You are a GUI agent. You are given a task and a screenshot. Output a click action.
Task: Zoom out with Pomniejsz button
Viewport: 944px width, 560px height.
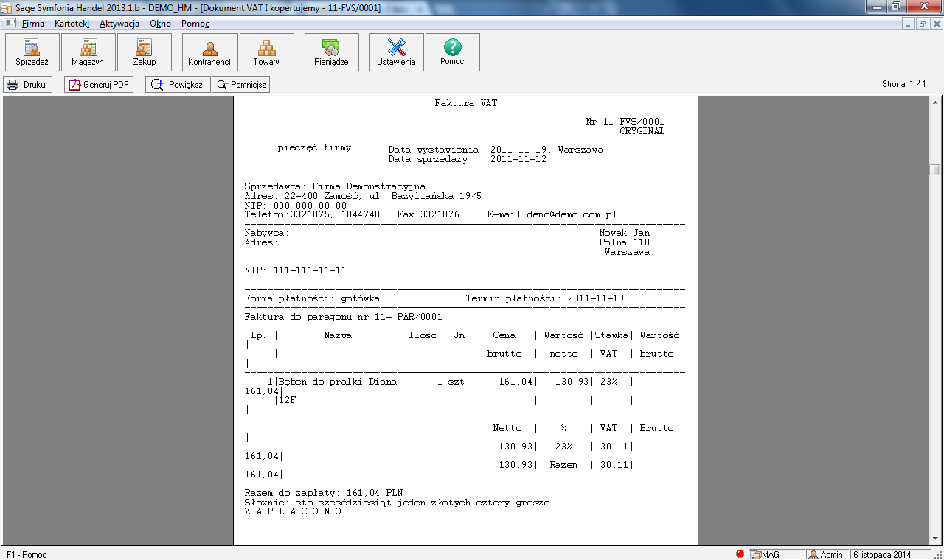[240, 85]
